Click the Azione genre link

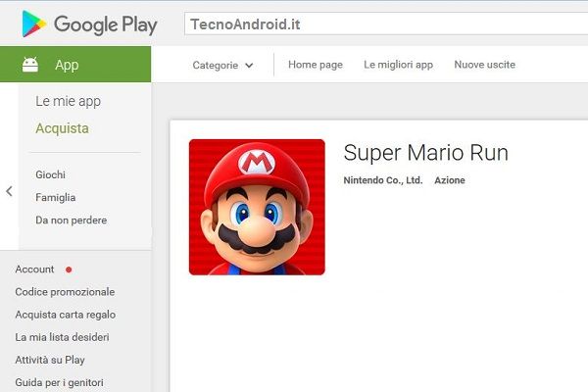coord(450,180)
